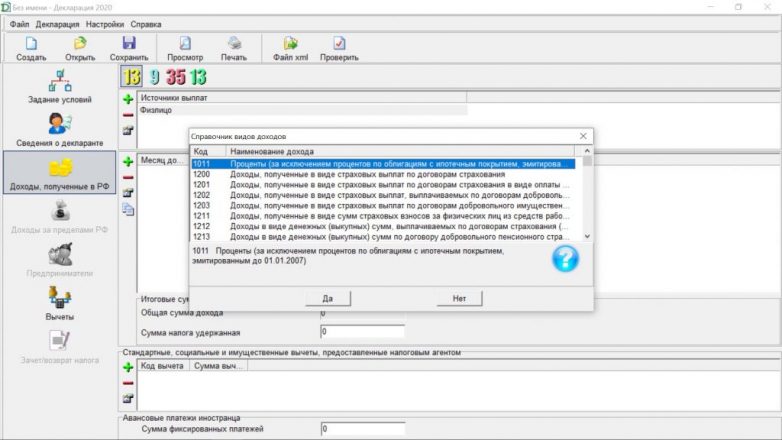Click the Создать (new file) toolbar icon

31,44
